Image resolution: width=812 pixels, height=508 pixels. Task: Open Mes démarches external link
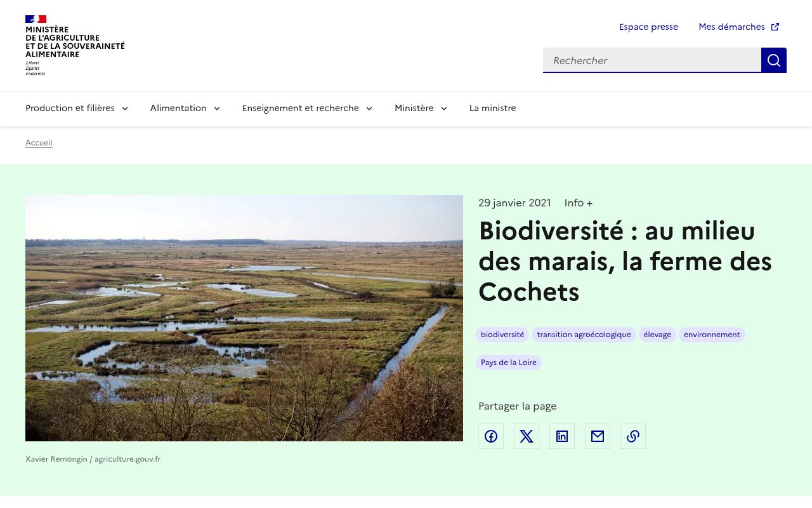[738, 27]
